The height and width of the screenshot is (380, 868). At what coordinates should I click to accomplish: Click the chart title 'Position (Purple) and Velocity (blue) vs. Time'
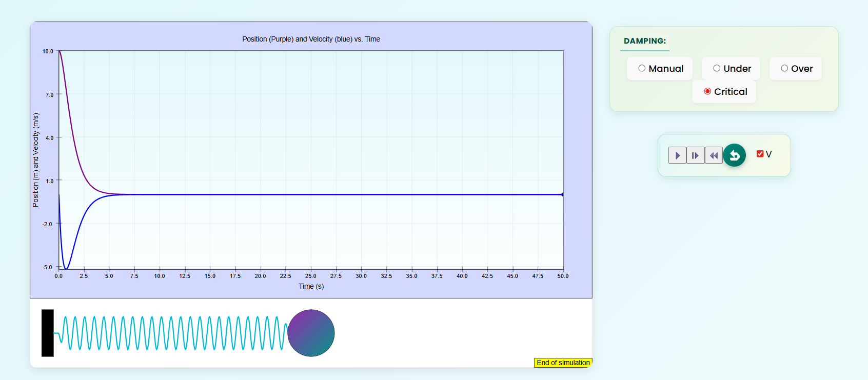(311, 39)
